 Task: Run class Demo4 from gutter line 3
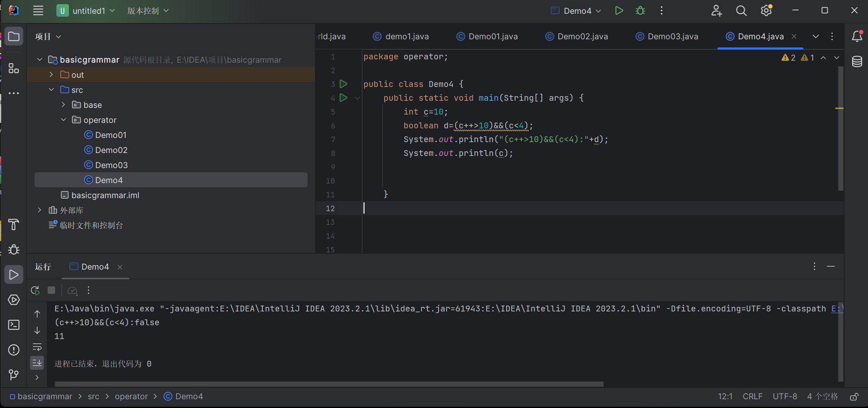[343, 84]
